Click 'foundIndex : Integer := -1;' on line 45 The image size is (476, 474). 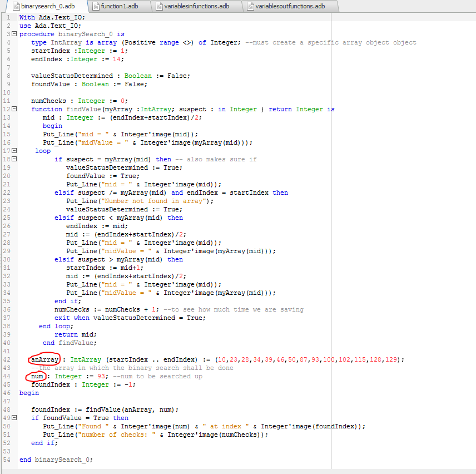coord(83,385)
